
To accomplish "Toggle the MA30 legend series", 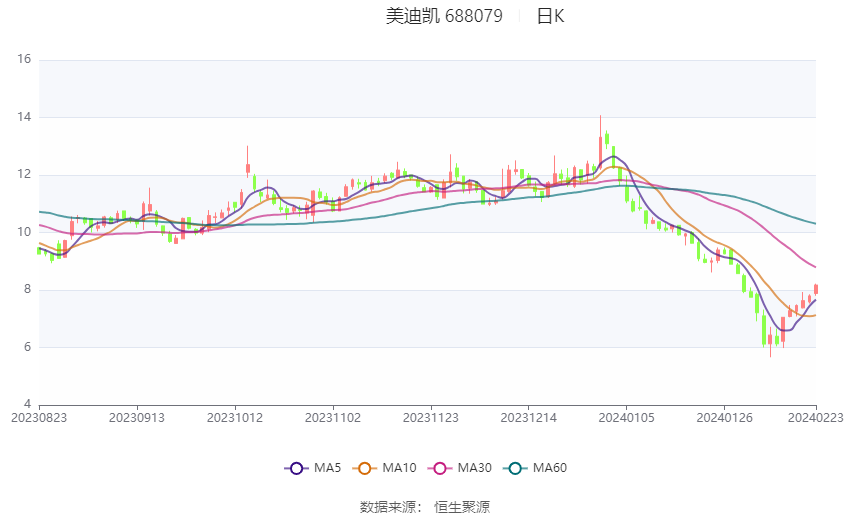I will point(460,468).
